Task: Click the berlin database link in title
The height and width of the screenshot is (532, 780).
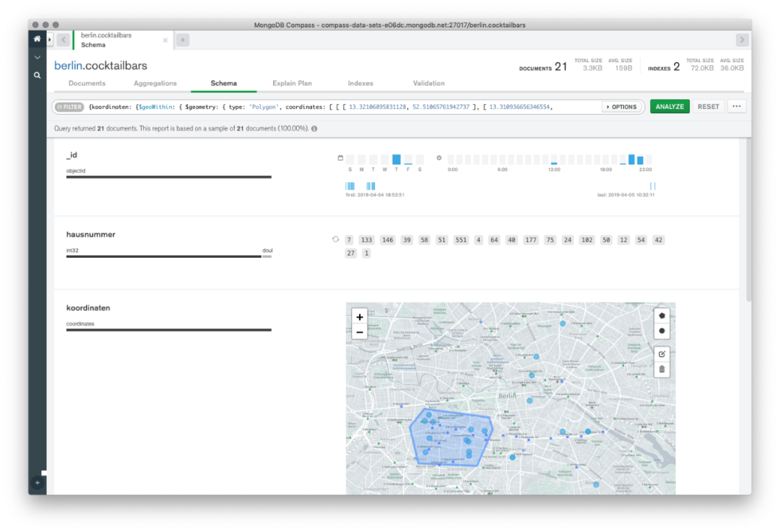Action: point(68,66)
